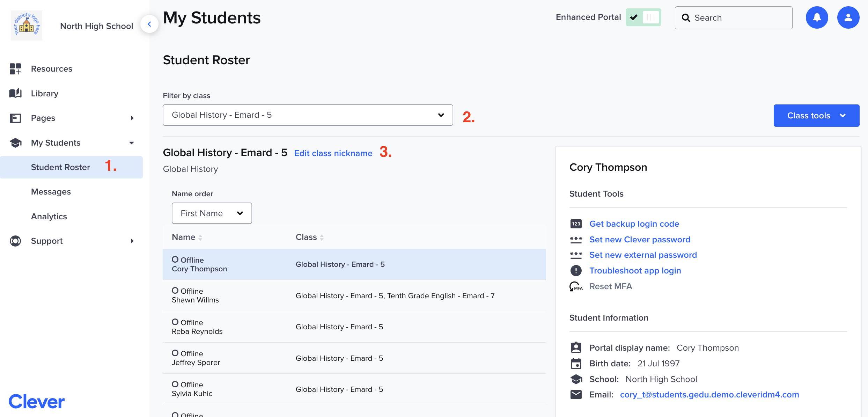Select the Shawn Willms roster row
Screen dimensions: 868x417
[354, 295]
